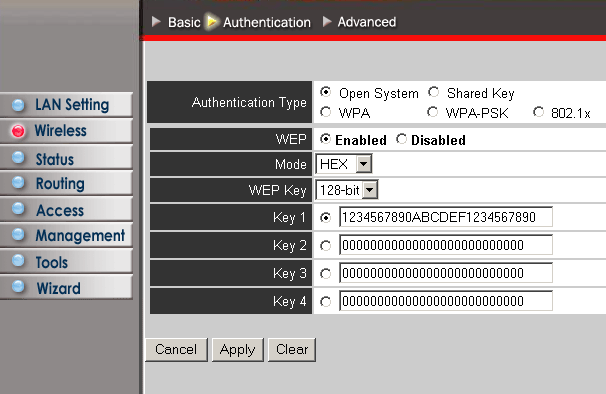Open the Mode HEX dropdown
This screenshot has width=606, height=394.
click(x=344, y=164)
